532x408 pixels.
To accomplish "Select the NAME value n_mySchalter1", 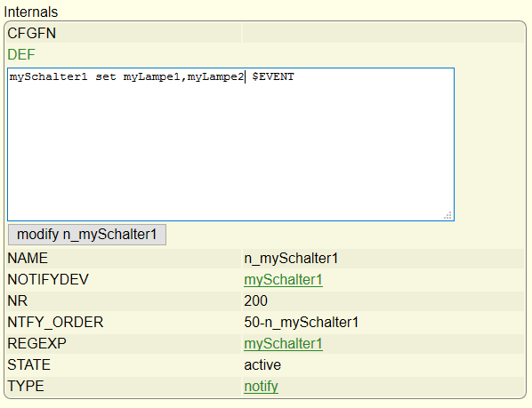I will coord(291,258).
